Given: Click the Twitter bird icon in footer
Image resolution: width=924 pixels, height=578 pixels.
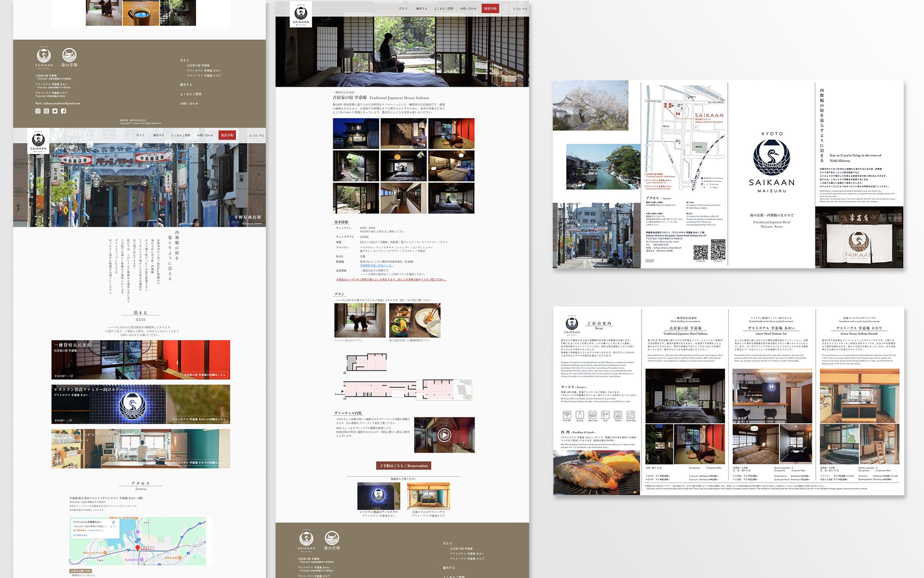Looking at the screenshot, I should coord(55,111).
